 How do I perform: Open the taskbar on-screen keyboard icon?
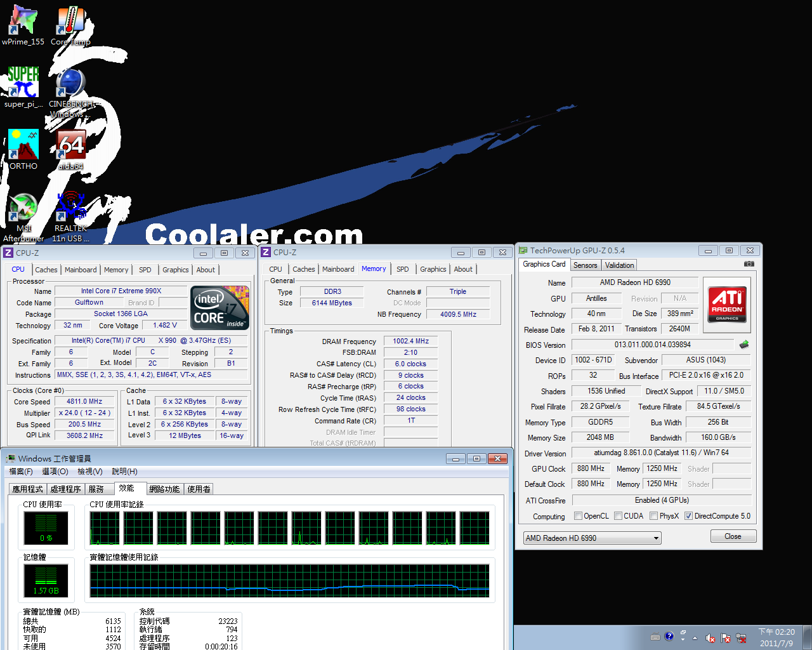point(655,637)
